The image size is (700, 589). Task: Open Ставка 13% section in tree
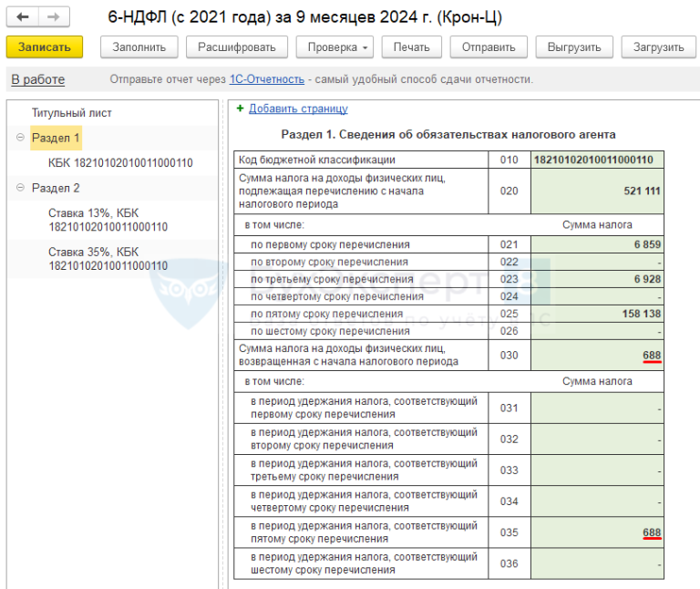[107, 220]
